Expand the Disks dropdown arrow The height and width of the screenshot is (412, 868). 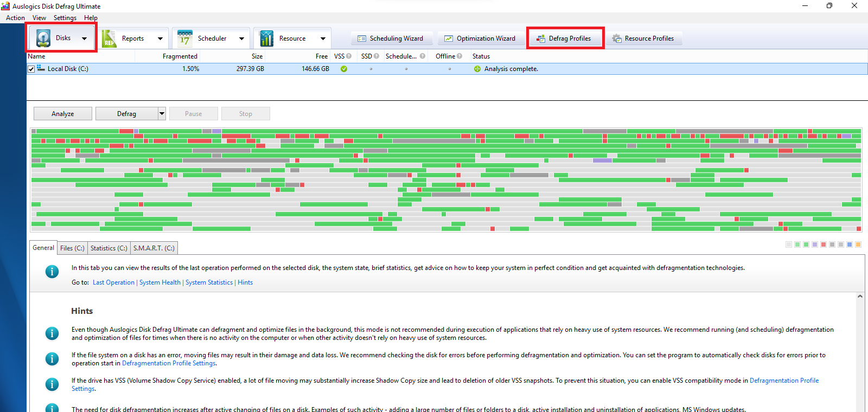point(84,38)
